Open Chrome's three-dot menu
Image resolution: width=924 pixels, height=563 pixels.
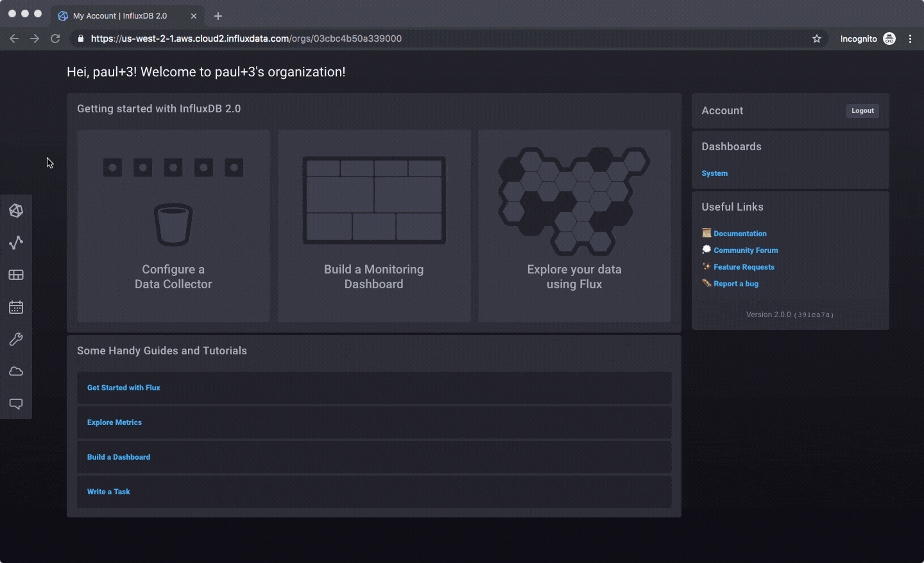point(911,39)
